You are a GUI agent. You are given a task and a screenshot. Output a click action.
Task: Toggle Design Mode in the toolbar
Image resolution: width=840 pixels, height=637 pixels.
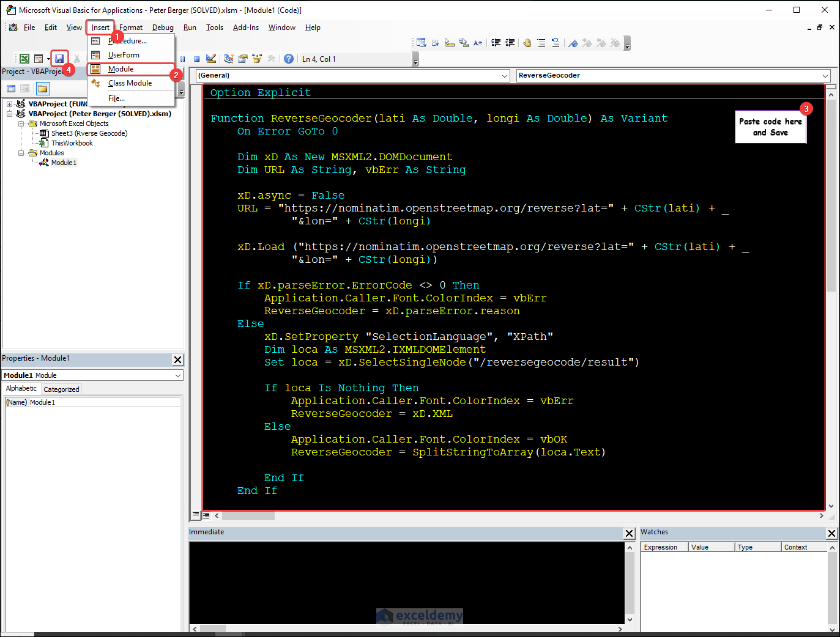211,59
